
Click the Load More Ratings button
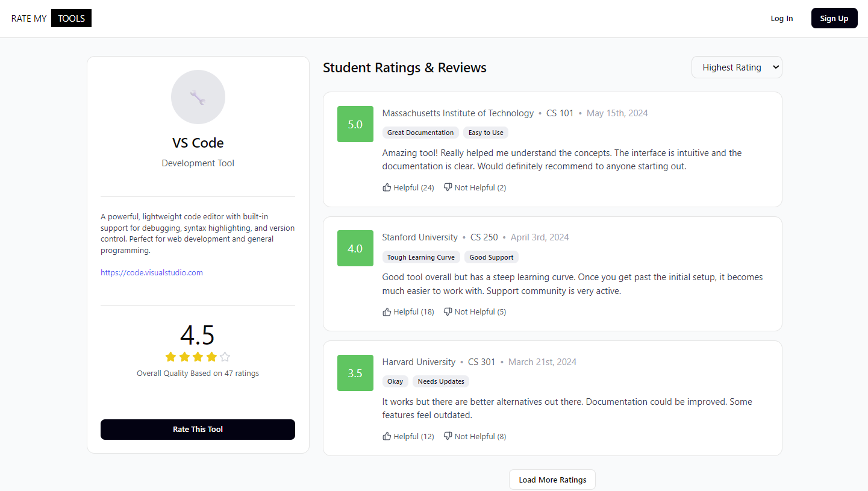(x=552, y=479)
